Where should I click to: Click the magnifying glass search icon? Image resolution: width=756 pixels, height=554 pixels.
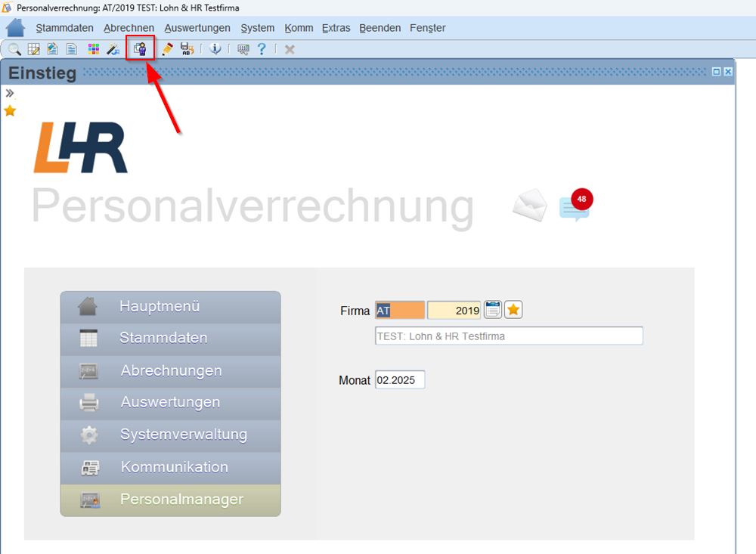click(14, 48)
